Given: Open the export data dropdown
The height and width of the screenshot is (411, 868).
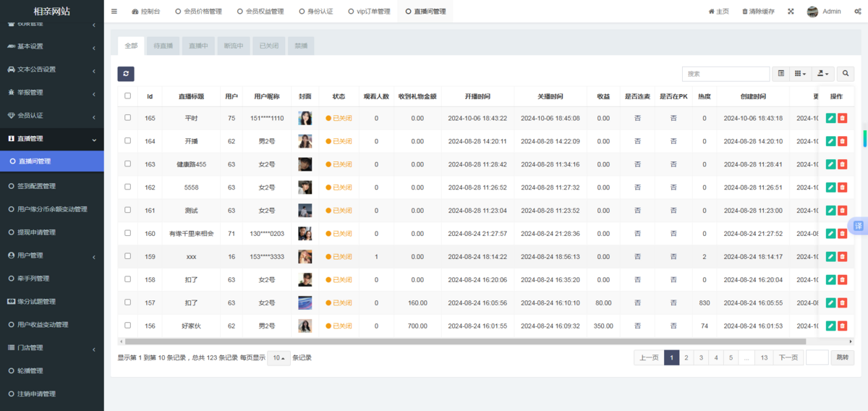Looking at the screenshot, I should coord(823,74).
